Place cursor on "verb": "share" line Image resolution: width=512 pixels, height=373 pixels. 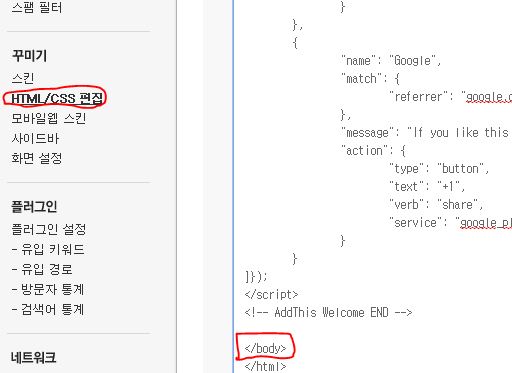[436, 204]
